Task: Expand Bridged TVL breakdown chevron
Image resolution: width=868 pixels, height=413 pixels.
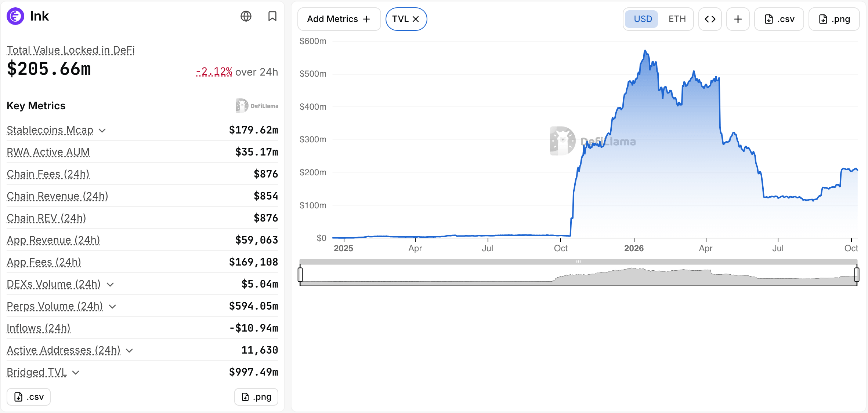Action: 76,373
